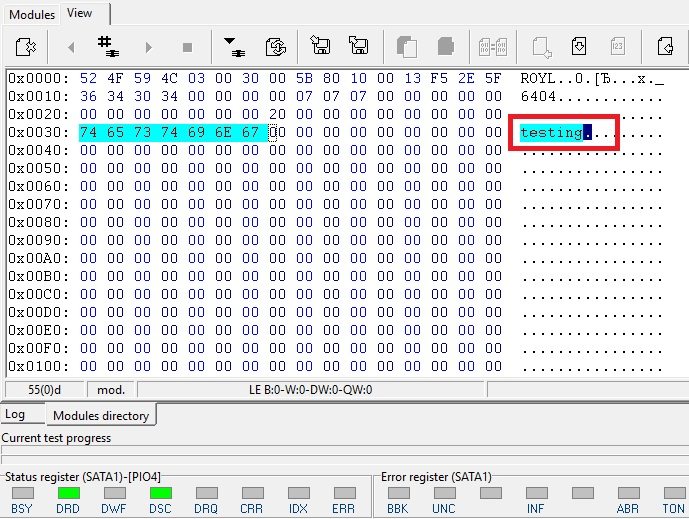Click the ASCII text ROYL
The height and width of the screenshot is (519, 689).
[x=538, y=79]
